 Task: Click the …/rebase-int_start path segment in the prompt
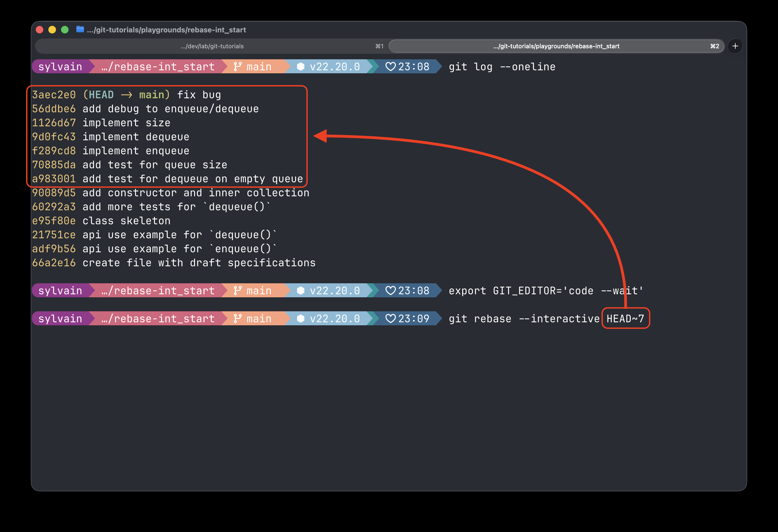(157, 67)
